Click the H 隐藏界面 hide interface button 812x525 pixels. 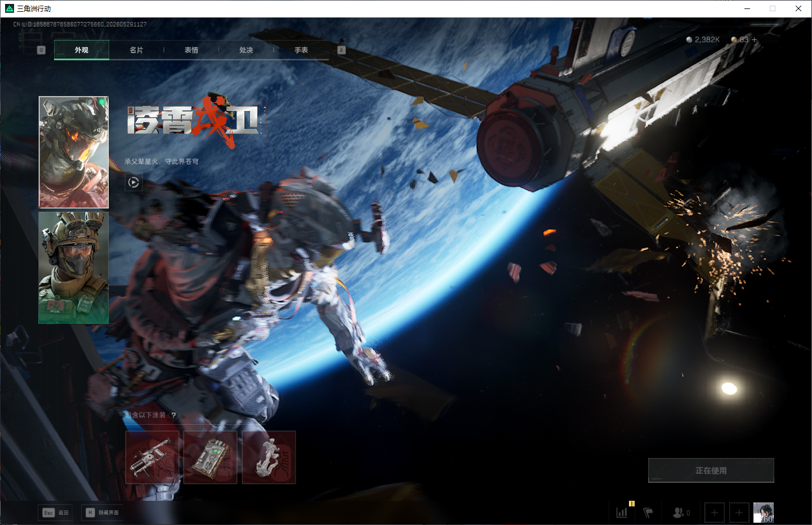pos(102,513)
